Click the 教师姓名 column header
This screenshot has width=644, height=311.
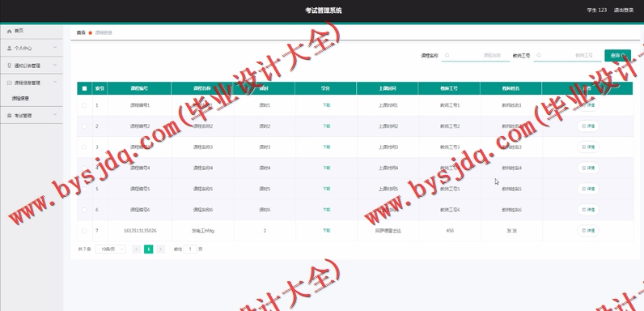tap(511, 88)
